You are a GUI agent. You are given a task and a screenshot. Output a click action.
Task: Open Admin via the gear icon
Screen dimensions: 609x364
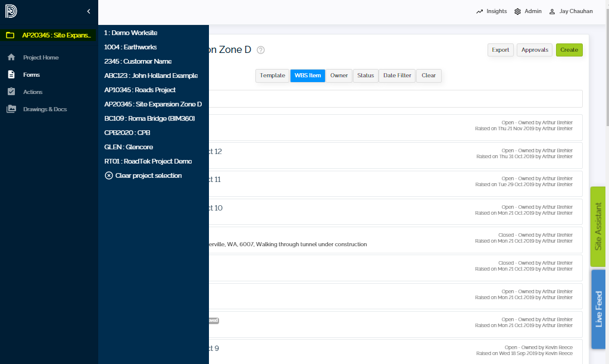click(x=517, y=11)
